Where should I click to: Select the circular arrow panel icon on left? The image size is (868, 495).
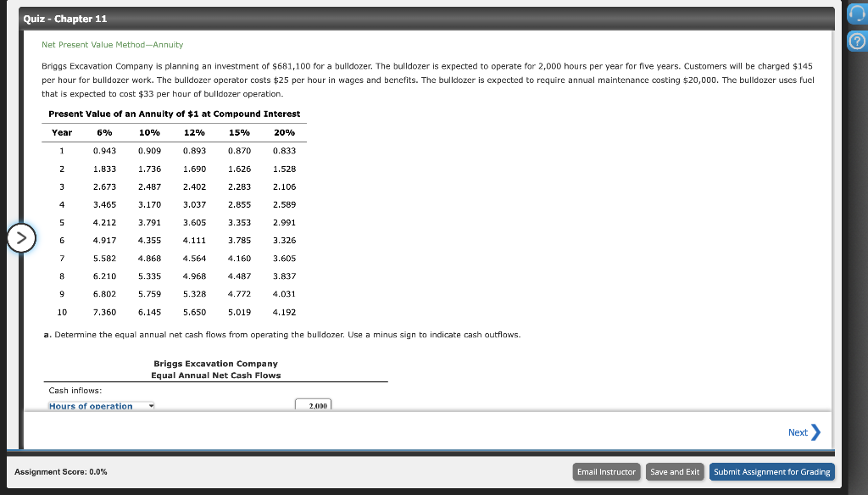pyautogui.click(x=21, y=238)
